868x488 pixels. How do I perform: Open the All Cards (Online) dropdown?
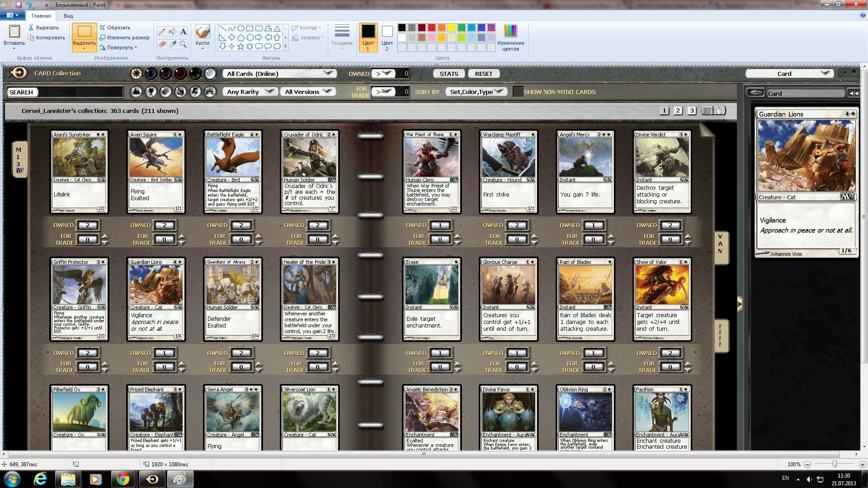[280, 74]
